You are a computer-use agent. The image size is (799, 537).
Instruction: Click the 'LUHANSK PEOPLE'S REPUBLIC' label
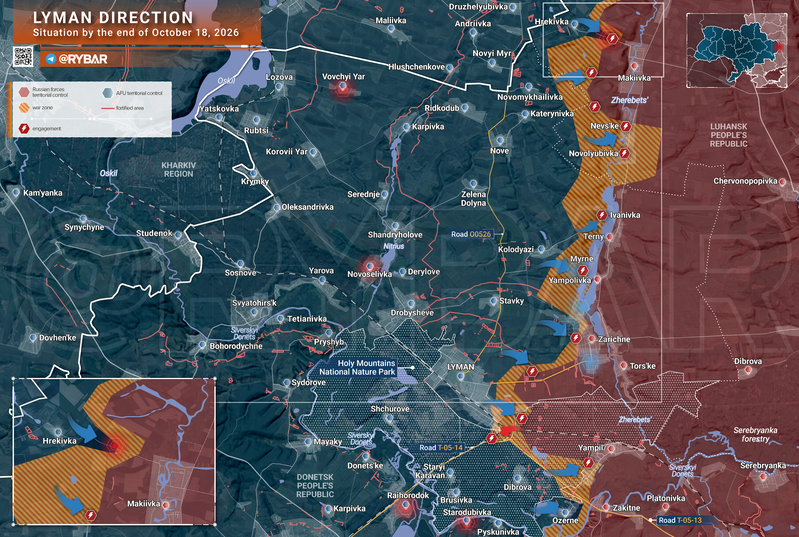pyautogui.click(x=729, y=135)
